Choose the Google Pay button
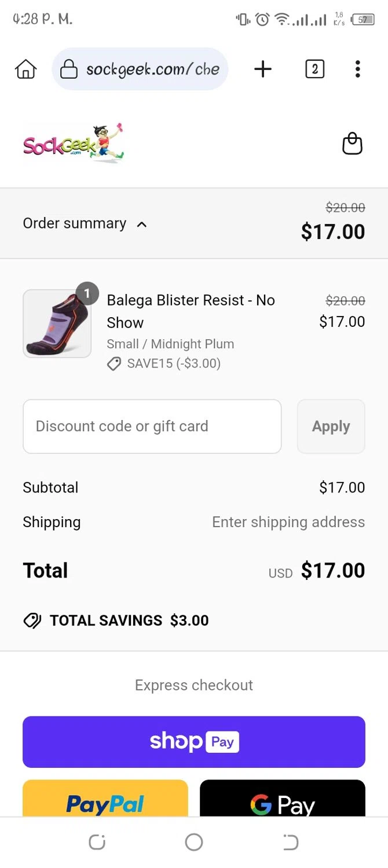388x868 pixels. coord(283,801)
